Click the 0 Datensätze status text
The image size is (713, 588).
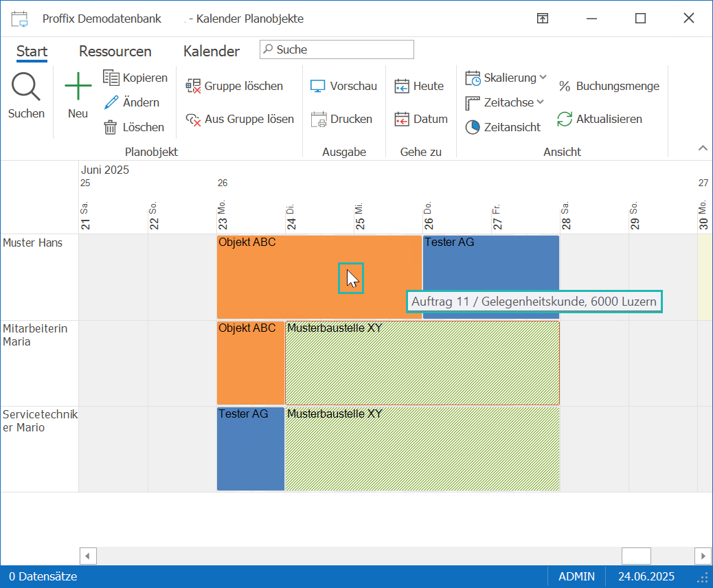(x=43, y=576)
